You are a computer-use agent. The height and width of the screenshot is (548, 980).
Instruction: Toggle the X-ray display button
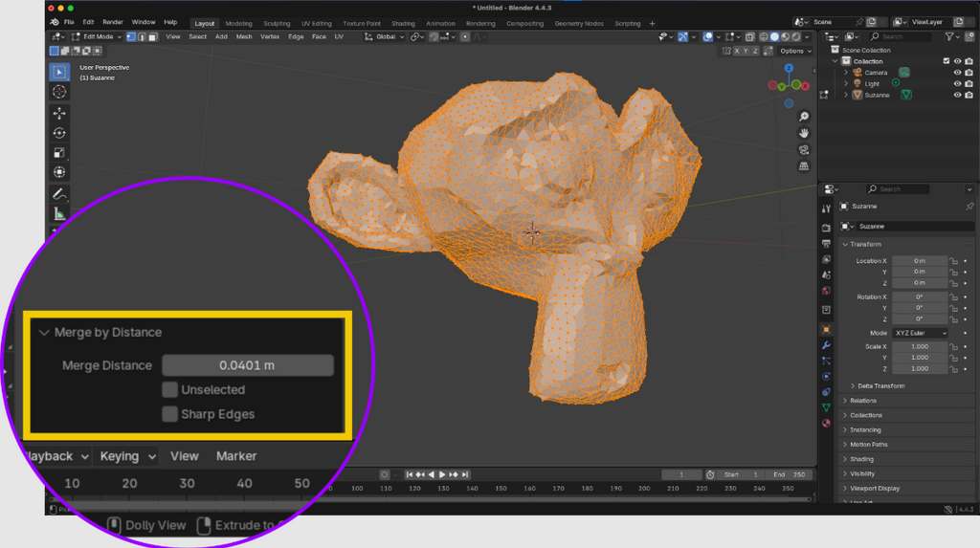pyautogui.click(x=750, y=37)
